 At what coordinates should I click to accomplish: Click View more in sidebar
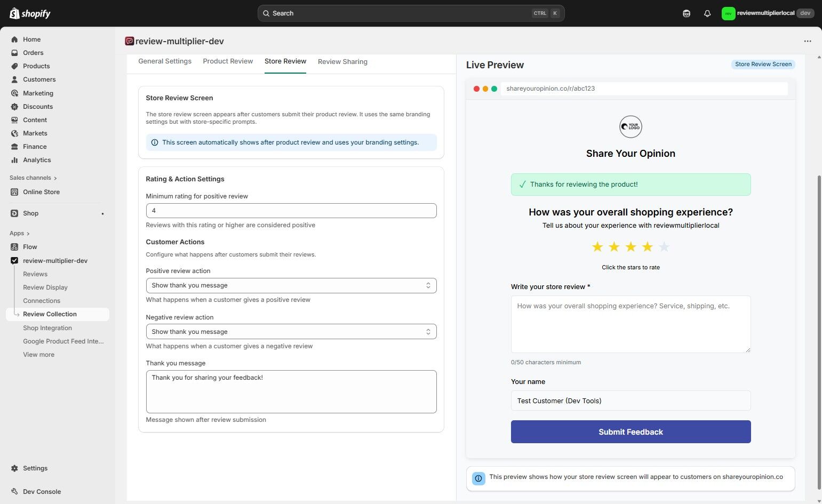(38, 355)
